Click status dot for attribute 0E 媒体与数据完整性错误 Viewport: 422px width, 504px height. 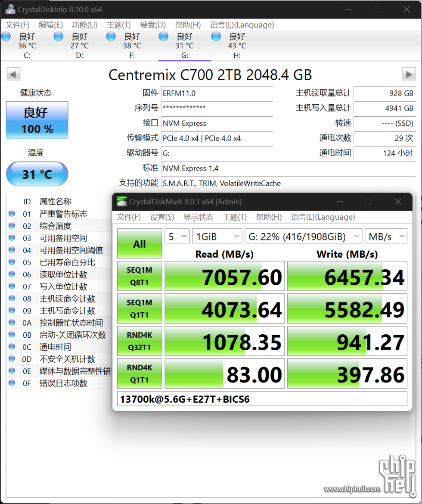point(12,370)
